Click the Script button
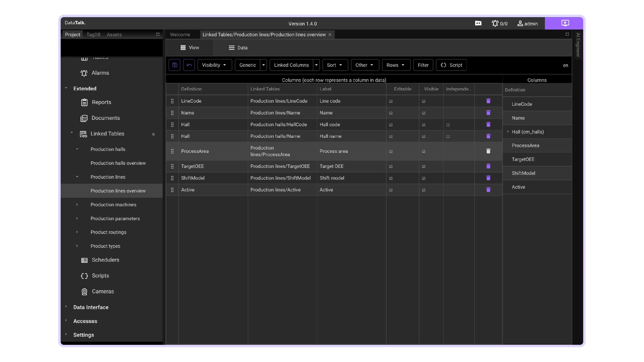Screen dimensions: 644x362 coord(451,65)
